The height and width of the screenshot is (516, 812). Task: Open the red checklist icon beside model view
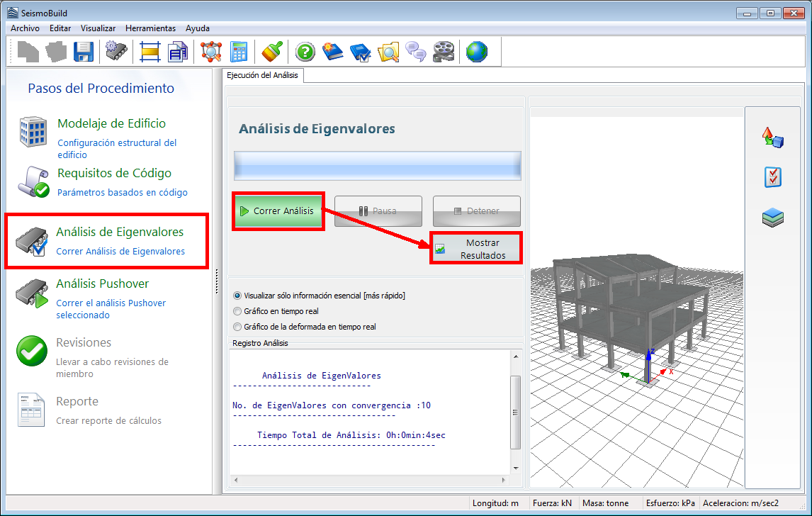click(x=772, y=177)
